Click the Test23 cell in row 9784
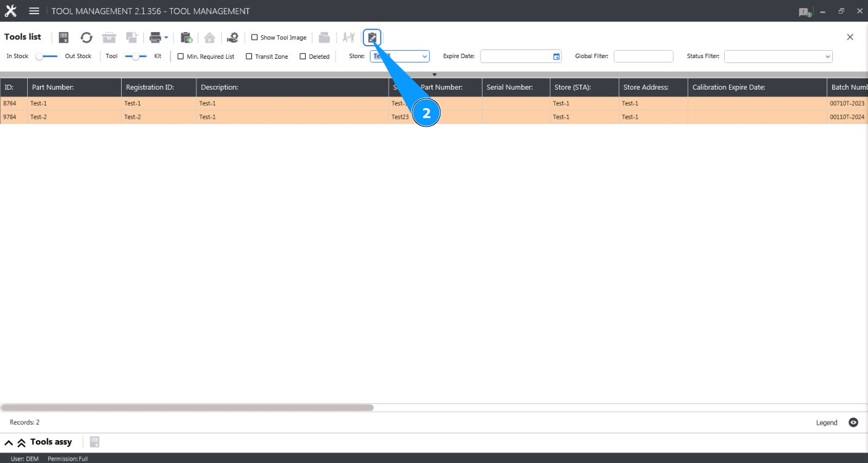The image size is (868, 463). 400,117
